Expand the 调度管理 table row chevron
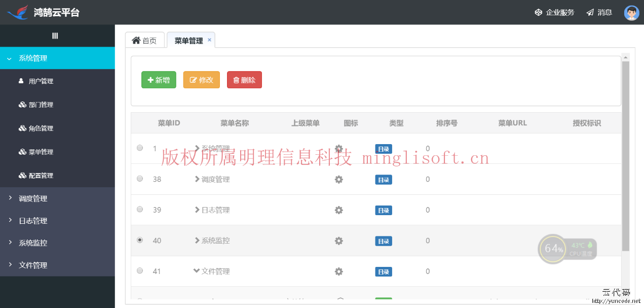The height and width of the screenshot is (308, 644). click(x=197, y=179)
